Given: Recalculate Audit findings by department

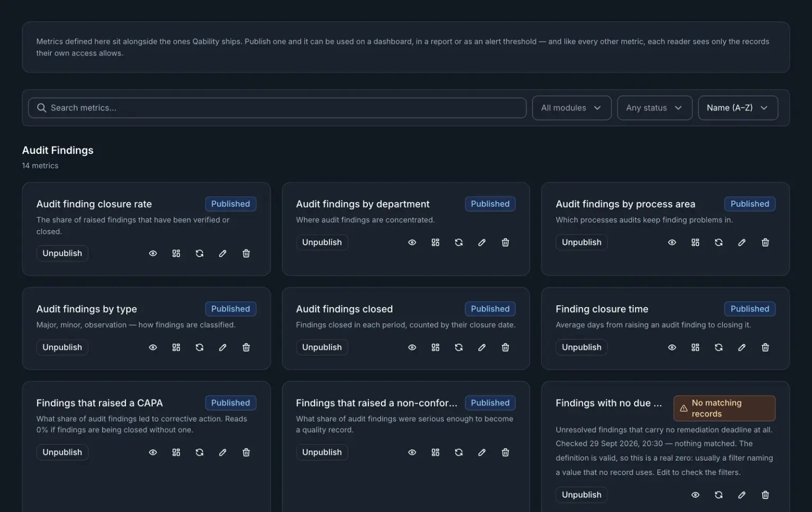Looking at the screenshot, I should 459,242.
